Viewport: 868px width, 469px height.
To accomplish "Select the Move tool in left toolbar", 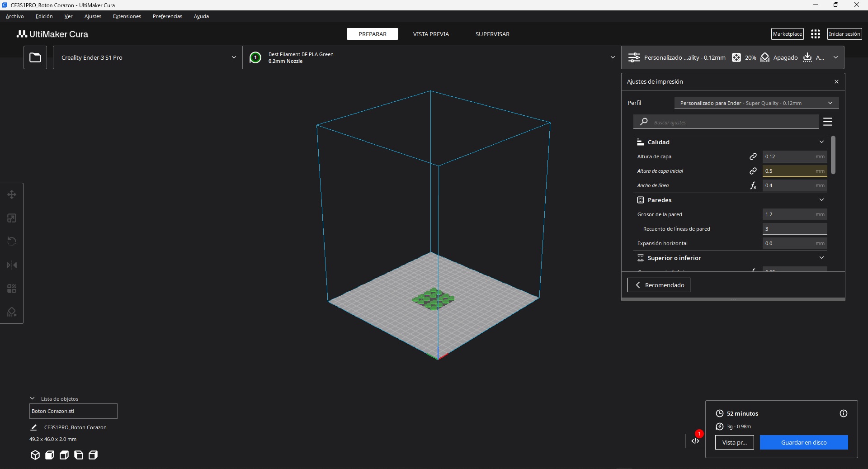I will 12,195.
